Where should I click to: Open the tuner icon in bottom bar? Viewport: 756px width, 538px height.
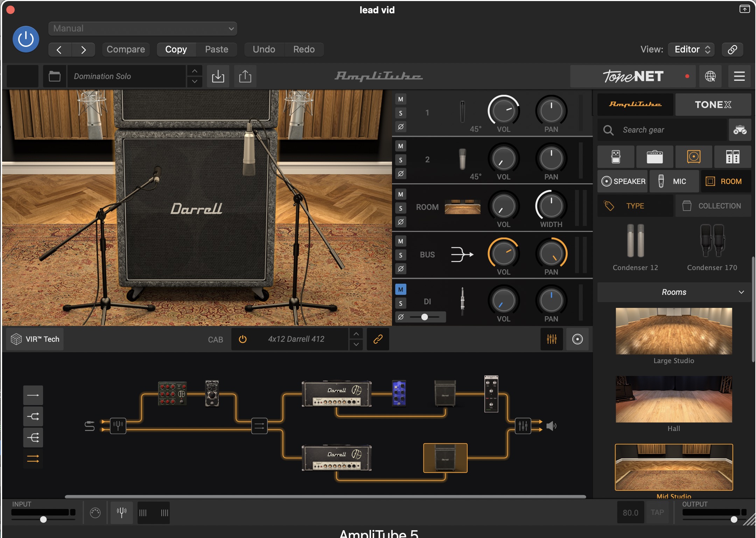121,512
